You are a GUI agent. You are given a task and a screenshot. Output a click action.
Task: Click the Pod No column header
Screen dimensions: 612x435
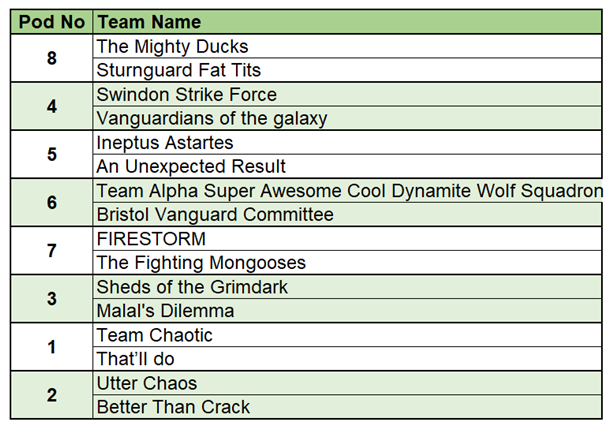click(x=52, y=22)
